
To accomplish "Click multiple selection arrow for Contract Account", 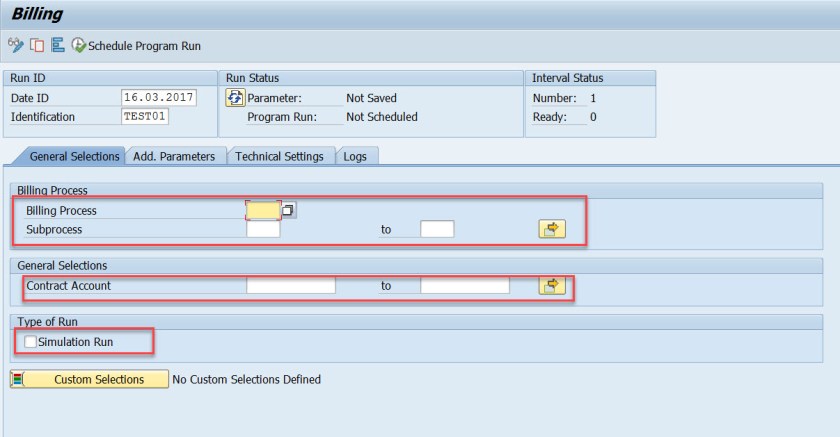I will click(x=552, y=285).
